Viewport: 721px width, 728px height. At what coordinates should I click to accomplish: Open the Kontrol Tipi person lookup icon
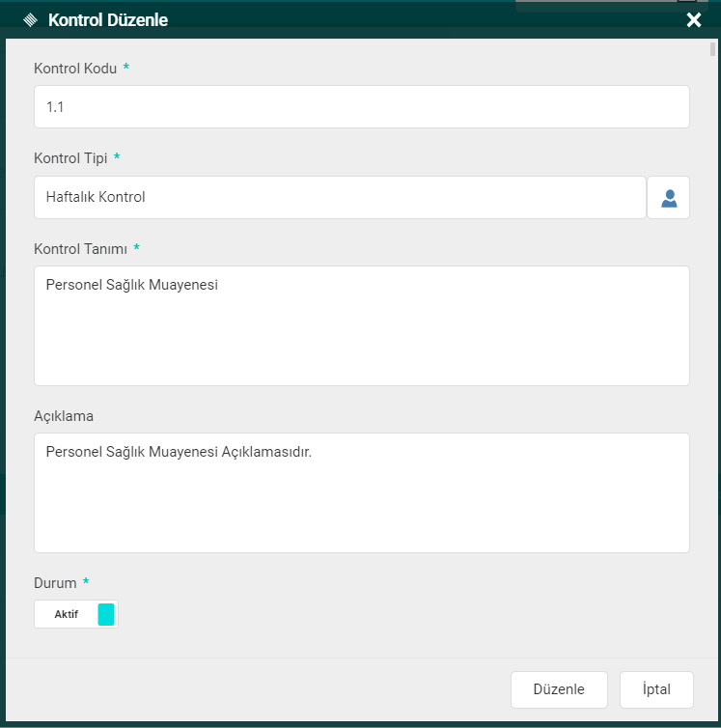point(668,198)
